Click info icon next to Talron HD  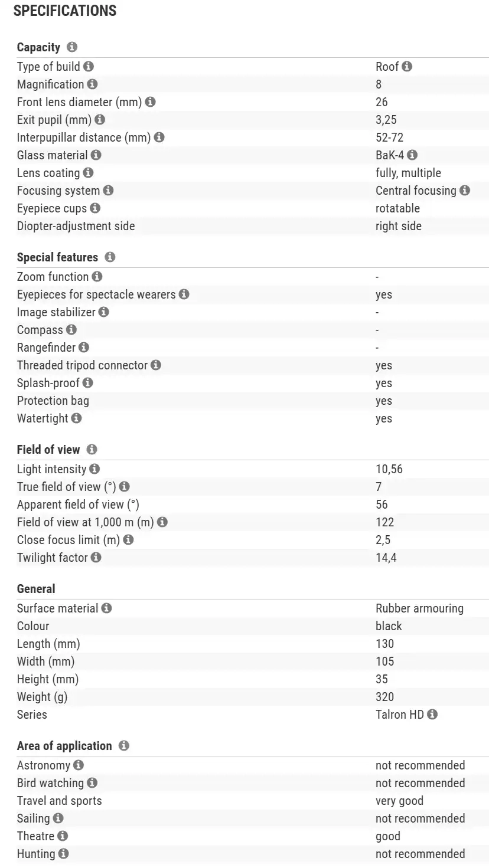[x=432, y=715]
